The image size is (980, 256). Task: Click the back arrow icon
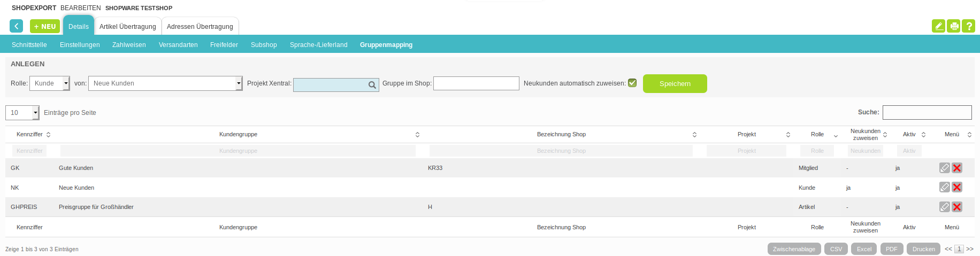[16, 26]
